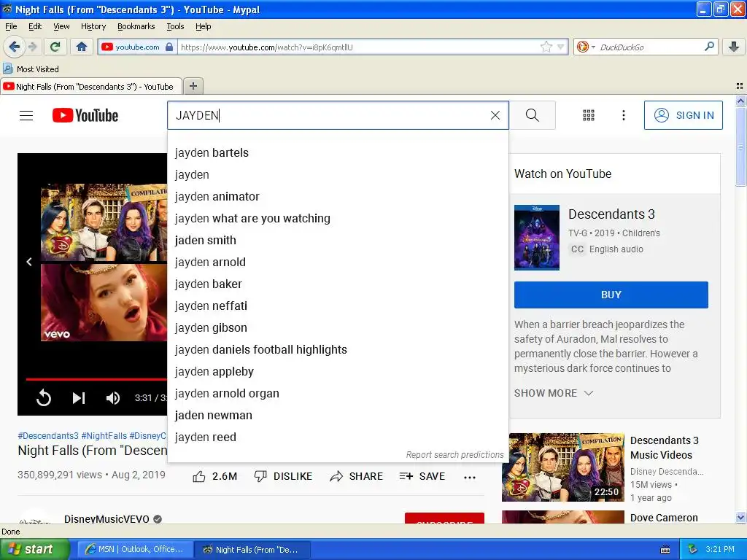Bookmark this page with the star icon
The width and height of the screenshot is (747, 560).
coord(546,47)
